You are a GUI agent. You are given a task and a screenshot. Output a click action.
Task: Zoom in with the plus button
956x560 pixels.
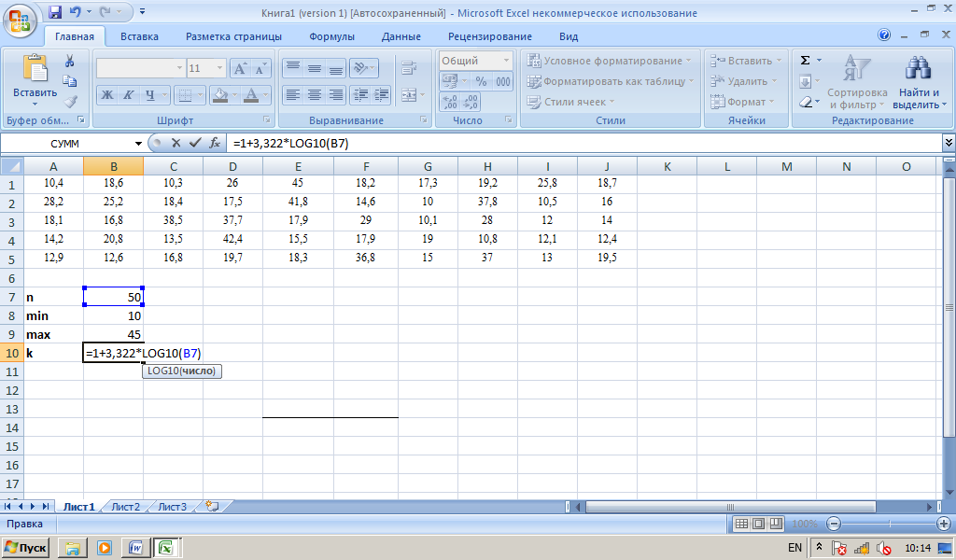943,524
